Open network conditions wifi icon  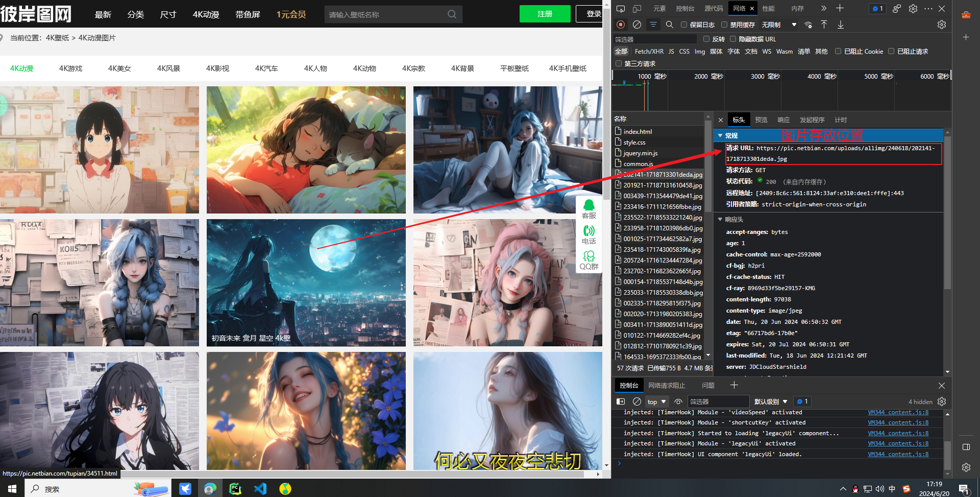pos(808,25)
